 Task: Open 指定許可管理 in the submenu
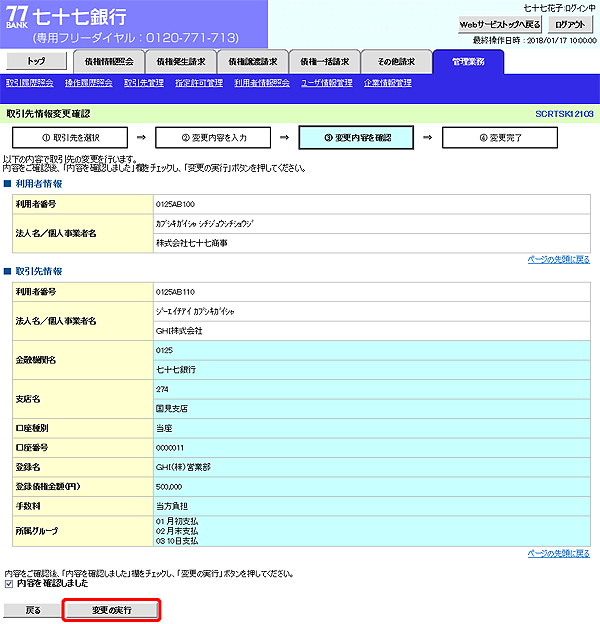199,83
